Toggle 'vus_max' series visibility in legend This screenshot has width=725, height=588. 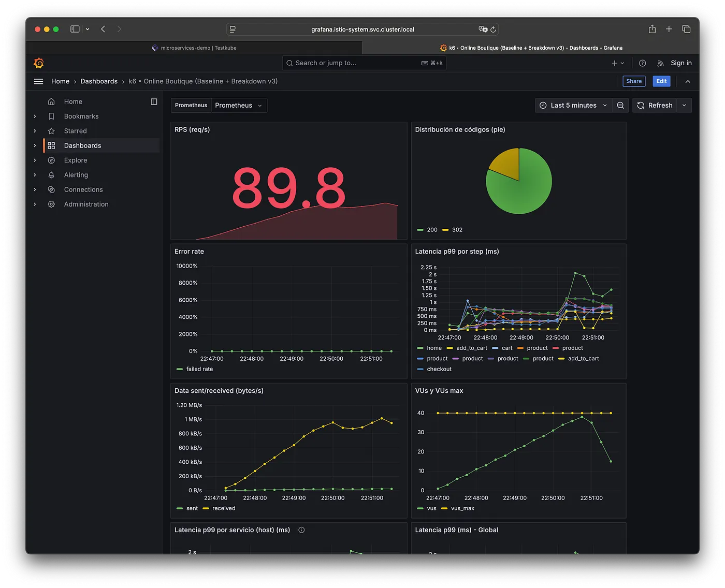462,508
